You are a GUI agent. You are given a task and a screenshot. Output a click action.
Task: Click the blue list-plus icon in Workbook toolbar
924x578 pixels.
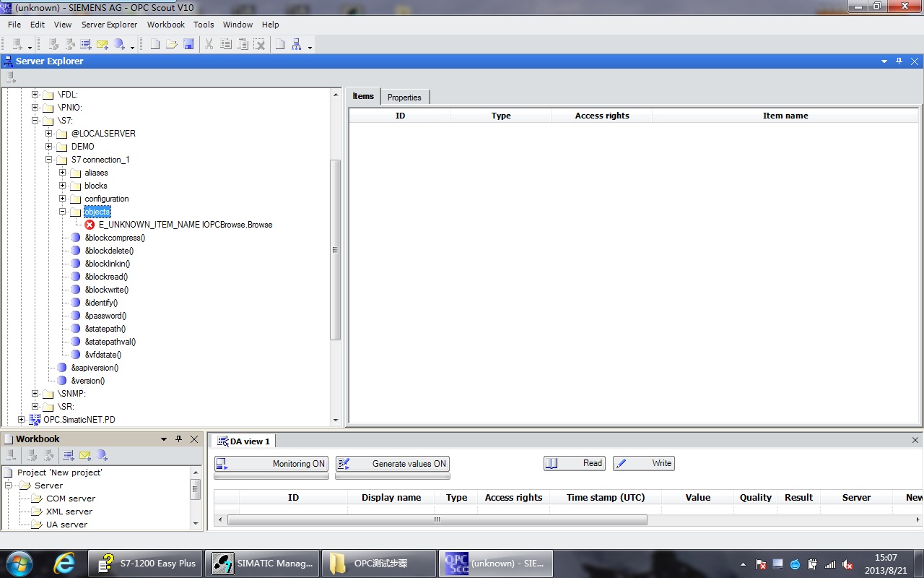[69, 455]
